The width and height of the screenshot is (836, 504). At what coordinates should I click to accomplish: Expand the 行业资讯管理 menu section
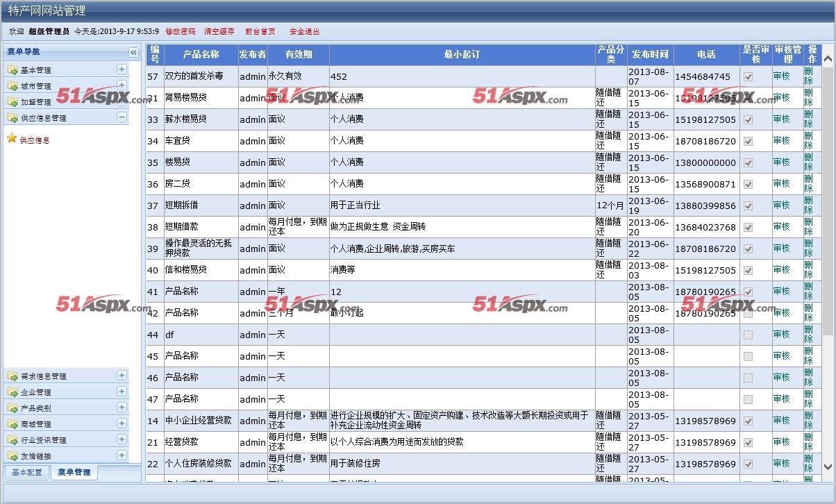[122, 439]
